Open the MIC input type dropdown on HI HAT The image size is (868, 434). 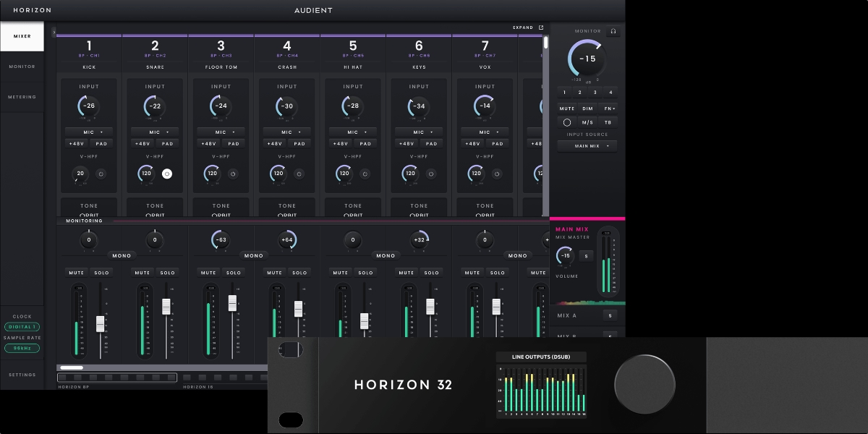coord(353,132)
